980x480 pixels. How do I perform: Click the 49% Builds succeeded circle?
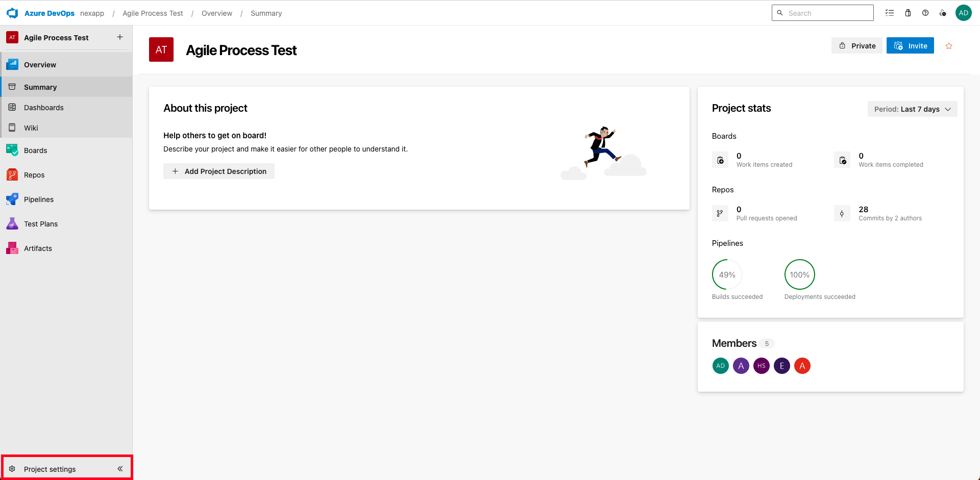(x=727, y=274)
